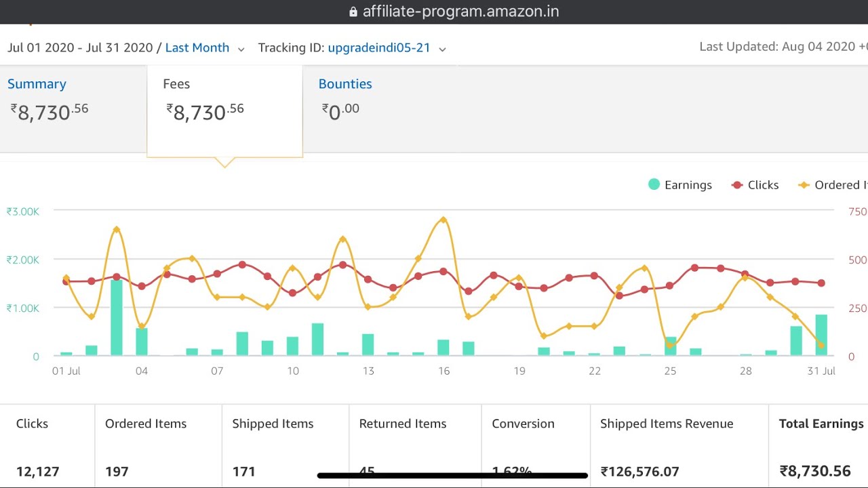This screenshot has height=488, width=868.
Task: Open the Last Month date range dropdown
Action: (197, 48)
